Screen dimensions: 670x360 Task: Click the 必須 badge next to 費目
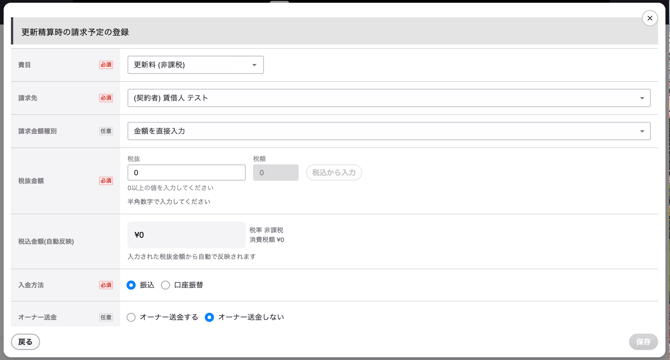pyautogui.click(x=106, y=65)
